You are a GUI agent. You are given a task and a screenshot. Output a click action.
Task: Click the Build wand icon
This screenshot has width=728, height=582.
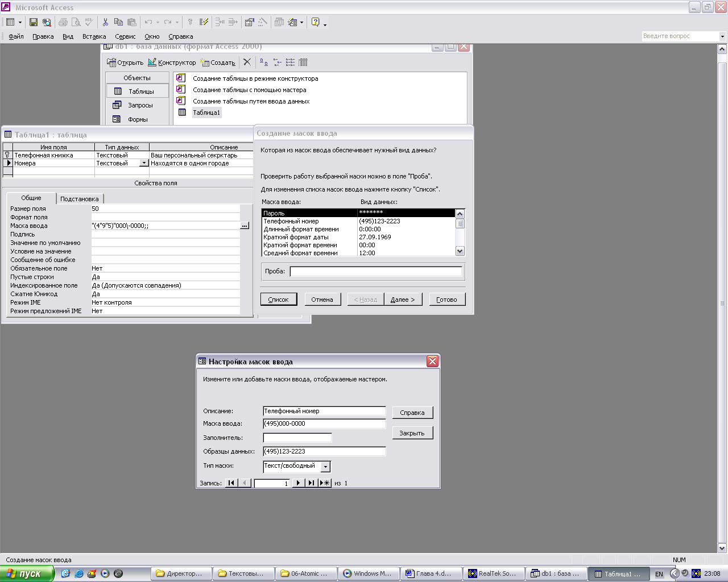point(262,22)
